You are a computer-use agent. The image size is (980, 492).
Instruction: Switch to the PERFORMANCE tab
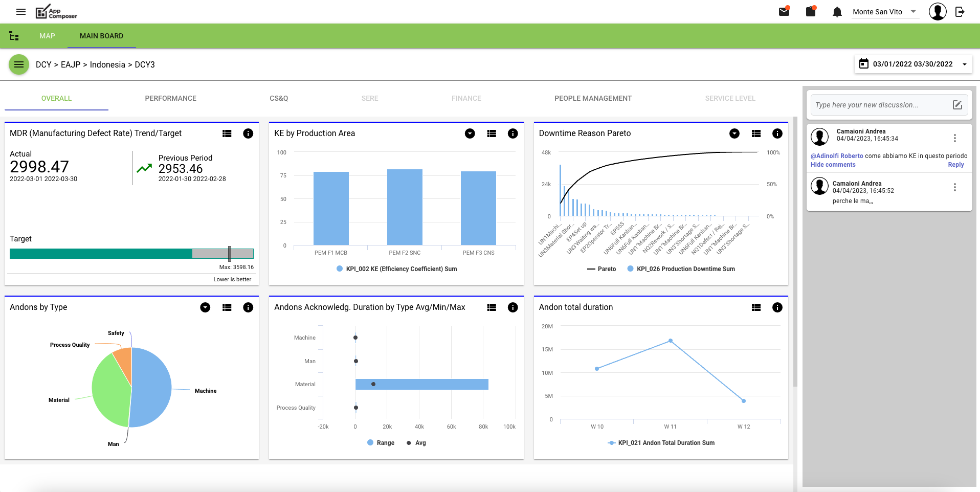click(x=170, y=98)
